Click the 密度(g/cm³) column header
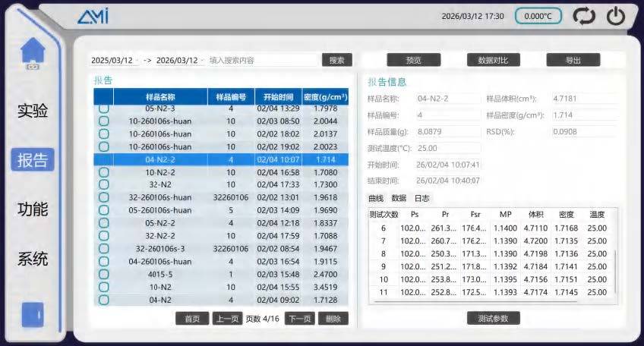 325,97
